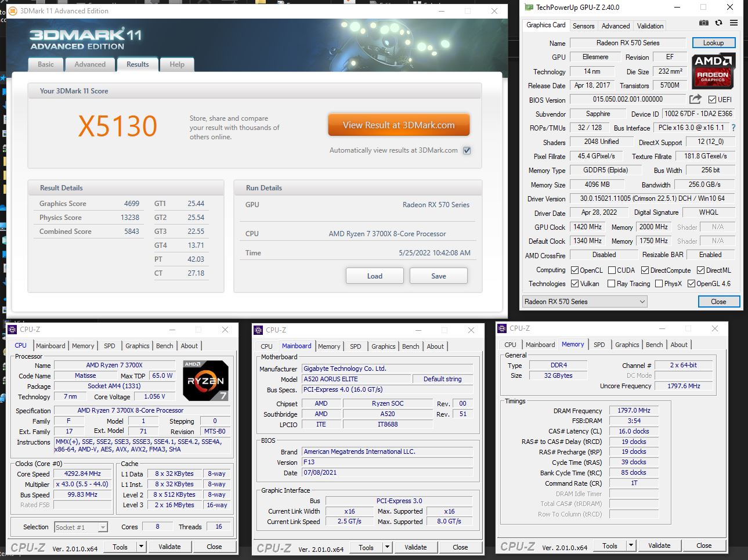Click the Driver Date value Apr 28, 2022
The width and height of the screenshot is (748, 560).
coord(599,212)
